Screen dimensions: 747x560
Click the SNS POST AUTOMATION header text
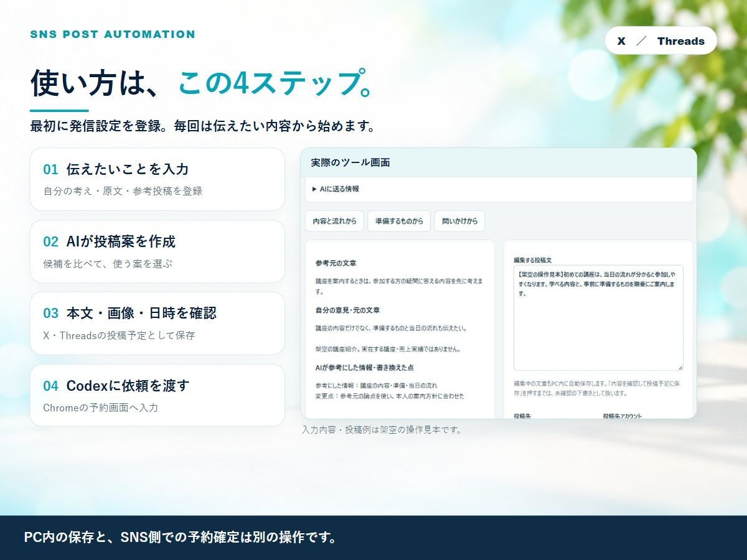(x=113, y=34)
